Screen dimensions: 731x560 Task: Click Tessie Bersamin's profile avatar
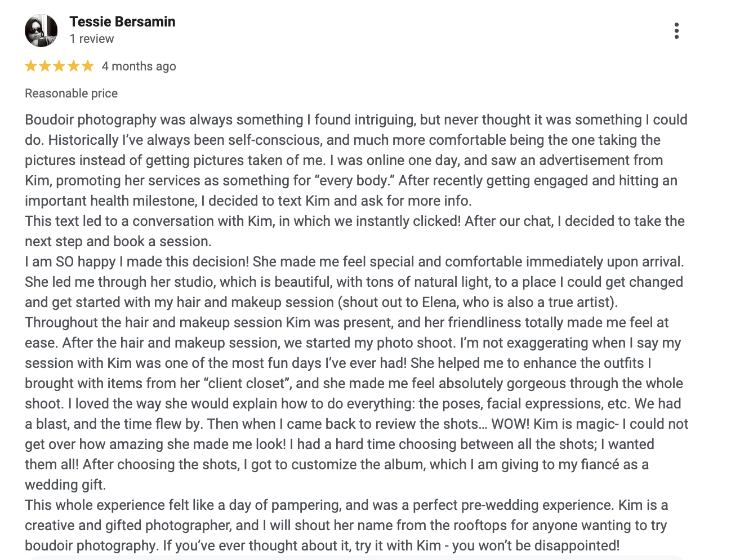(x=41, y=30)
